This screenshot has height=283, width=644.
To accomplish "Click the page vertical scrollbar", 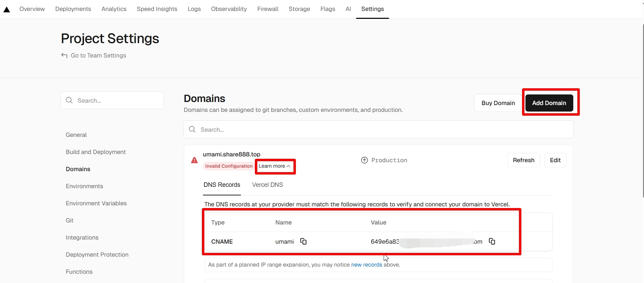I will [643, 110].
